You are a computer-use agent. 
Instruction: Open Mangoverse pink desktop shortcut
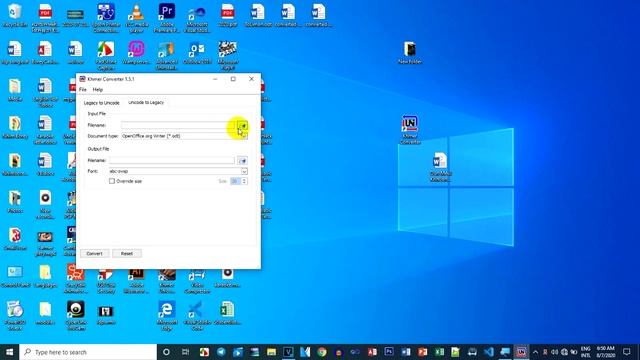(136, 53)
